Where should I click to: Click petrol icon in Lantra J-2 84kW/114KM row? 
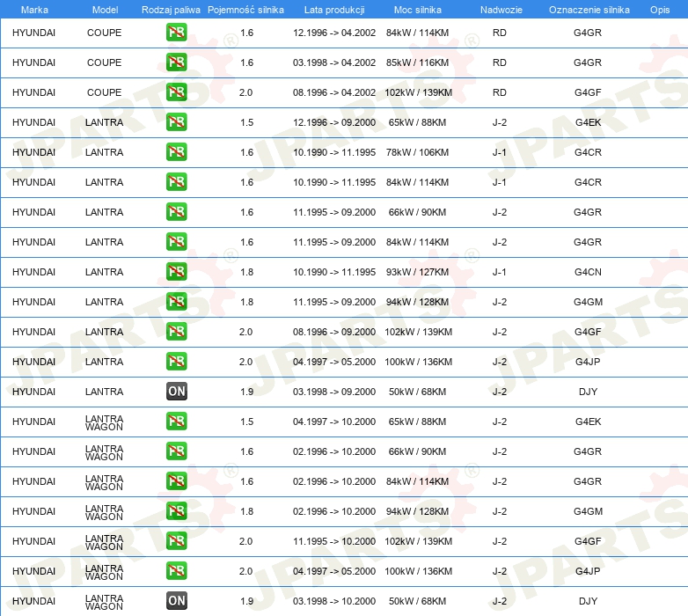[x=176, y=242]
